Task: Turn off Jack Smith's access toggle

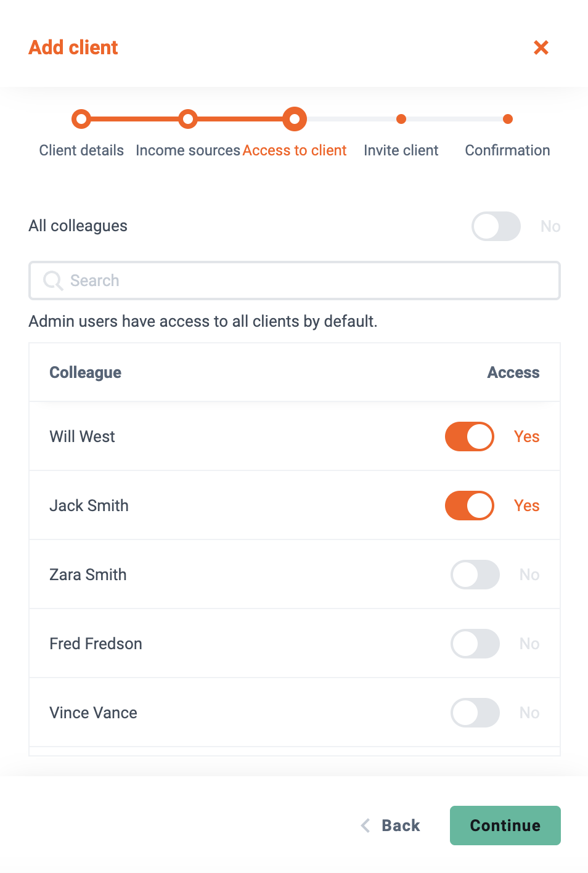Action: coord(470,506)
